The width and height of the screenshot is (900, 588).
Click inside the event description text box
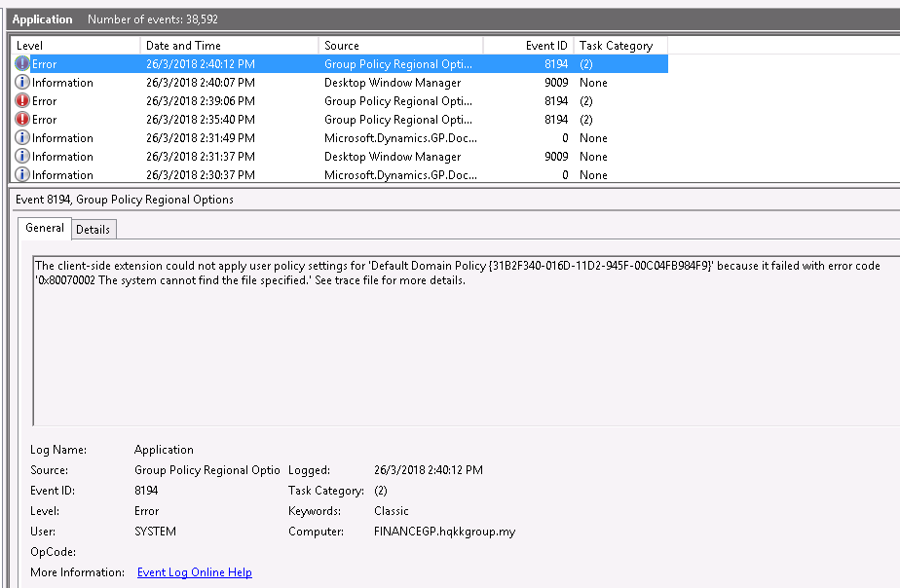tap(466, 341)
